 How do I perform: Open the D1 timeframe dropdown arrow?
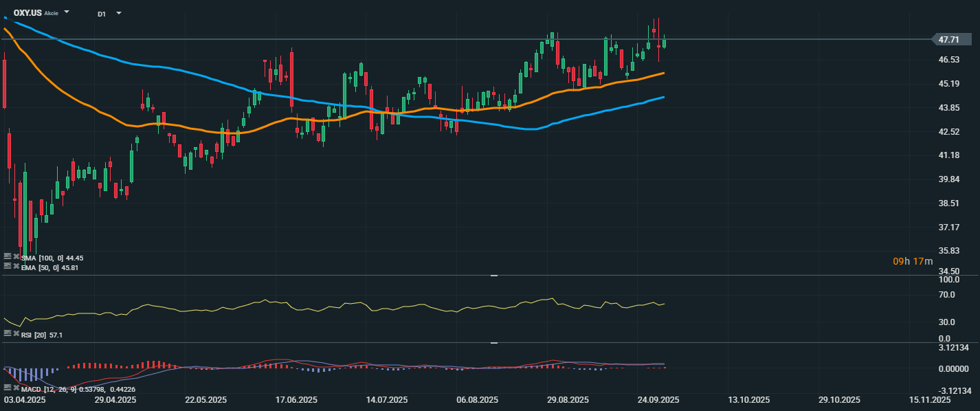click(x=119, y=13)
